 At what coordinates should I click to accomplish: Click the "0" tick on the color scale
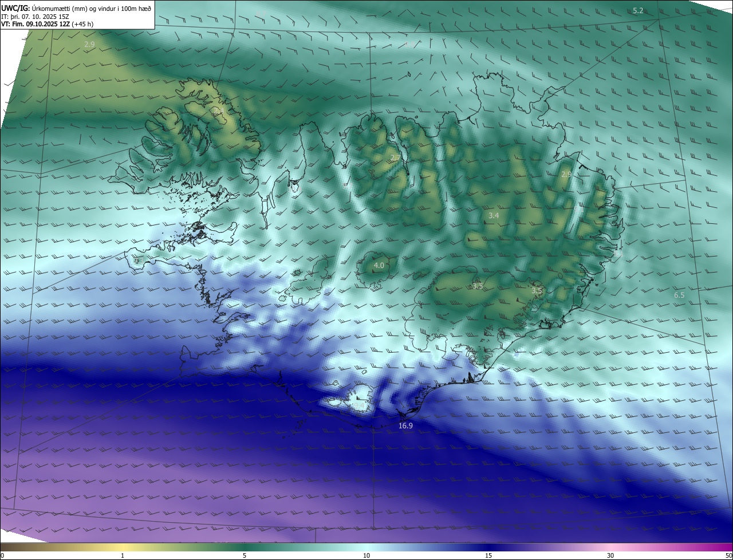2,555
